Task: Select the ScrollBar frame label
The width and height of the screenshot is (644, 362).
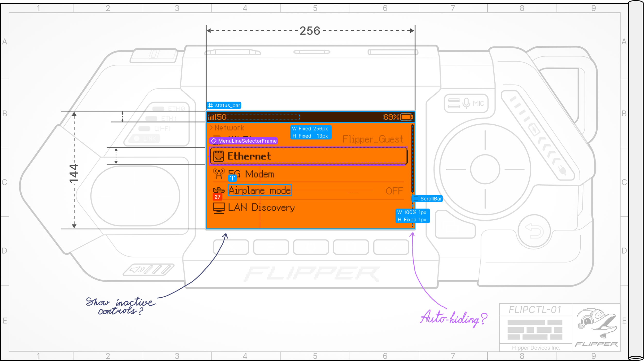Action: click(427, 199)
